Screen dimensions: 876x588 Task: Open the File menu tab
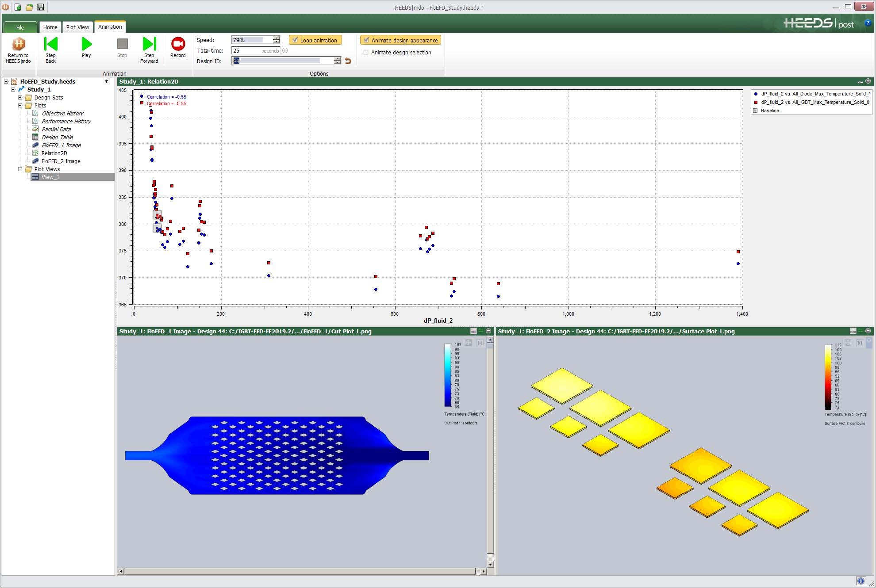click(20, 27)
